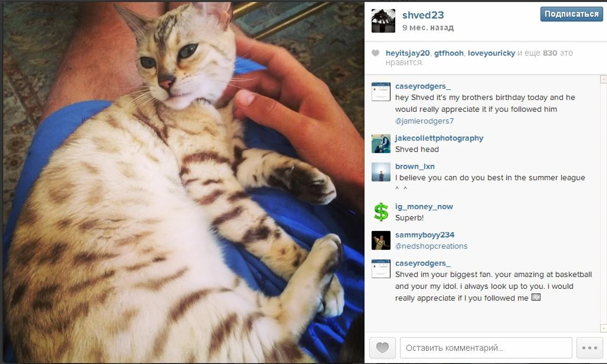Screen dimensions: 607x364
Task: Open the @nedshopcreations mention link
Action: 431,246
